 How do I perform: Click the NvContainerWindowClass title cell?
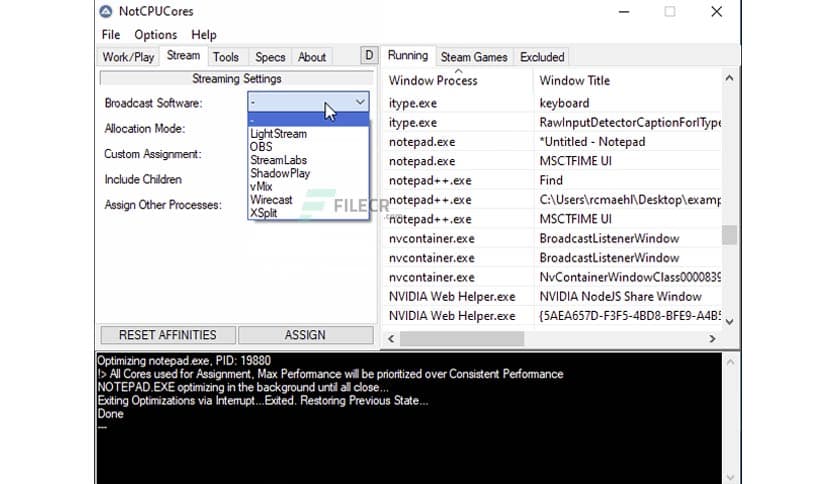click(630, 277)
